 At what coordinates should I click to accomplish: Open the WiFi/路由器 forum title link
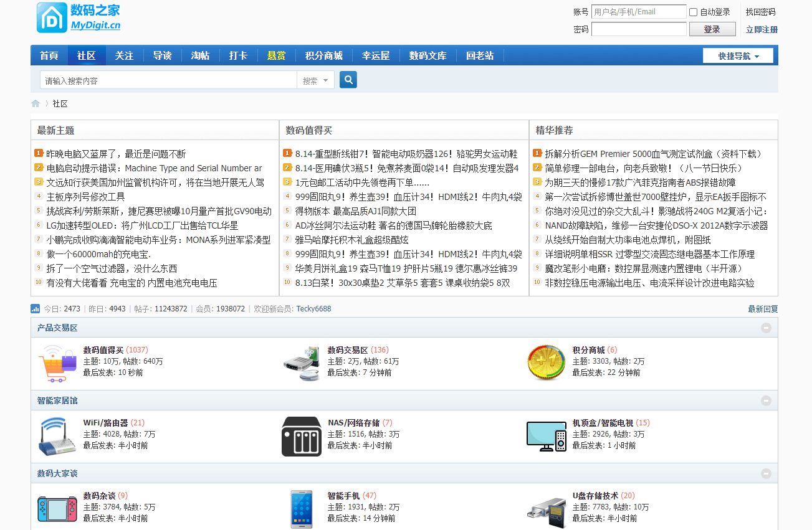click(x=105, y=423)
